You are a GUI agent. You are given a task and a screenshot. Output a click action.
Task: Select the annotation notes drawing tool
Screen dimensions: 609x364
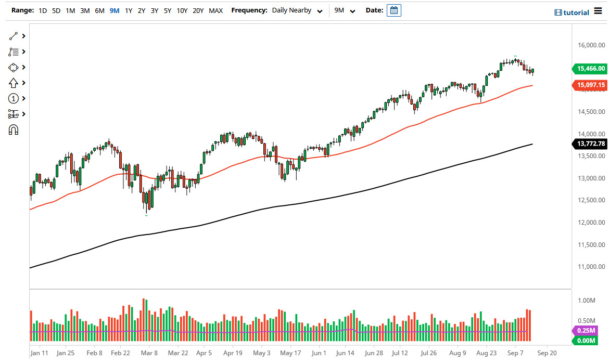coord(14,51)
